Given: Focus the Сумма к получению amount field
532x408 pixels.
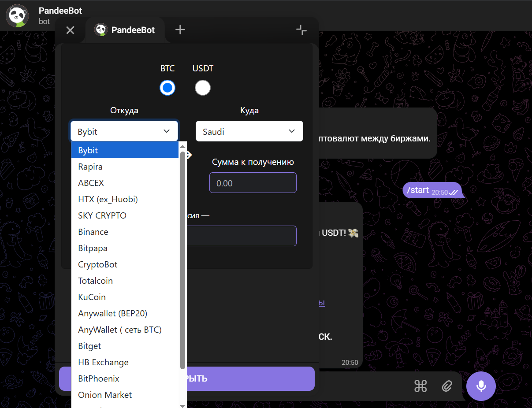Looking at the screenshot, I should [x=253, y=183].
